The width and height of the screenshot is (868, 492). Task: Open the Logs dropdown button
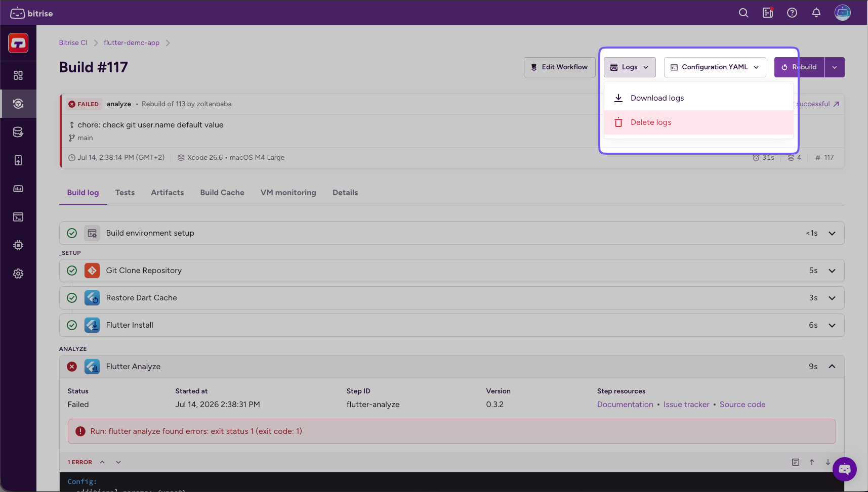click(630, 67)
